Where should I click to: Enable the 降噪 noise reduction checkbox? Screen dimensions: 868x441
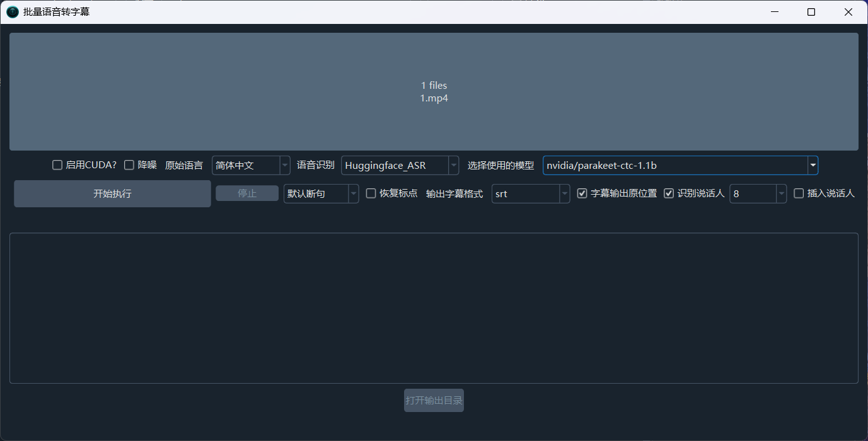pyautogui.click(x=129, y=164)
